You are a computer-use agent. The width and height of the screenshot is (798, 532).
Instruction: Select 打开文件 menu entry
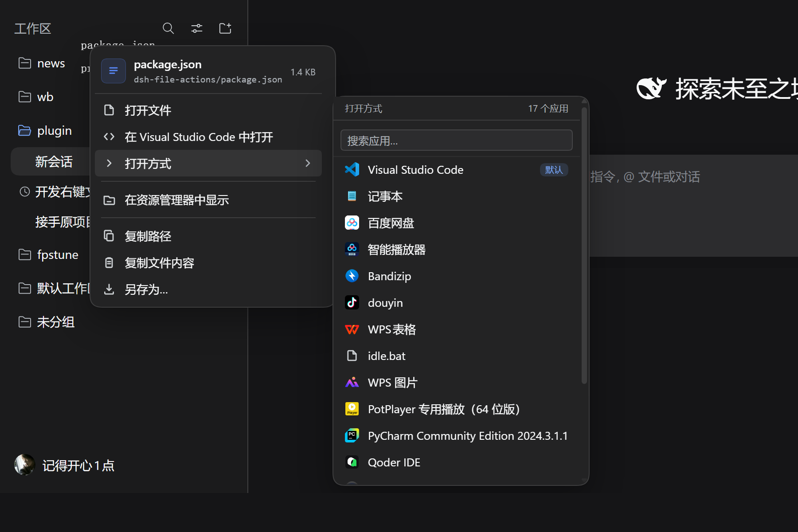(x=208, y=110)
